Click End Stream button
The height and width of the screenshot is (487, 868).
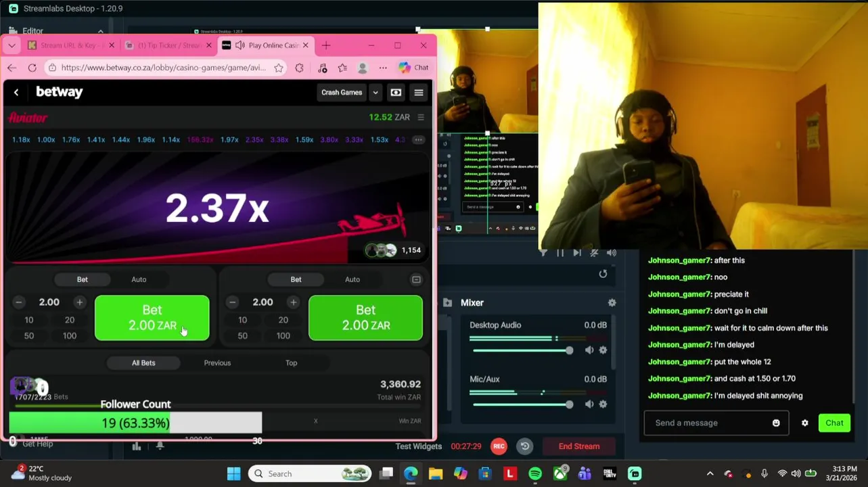point(579,446)
